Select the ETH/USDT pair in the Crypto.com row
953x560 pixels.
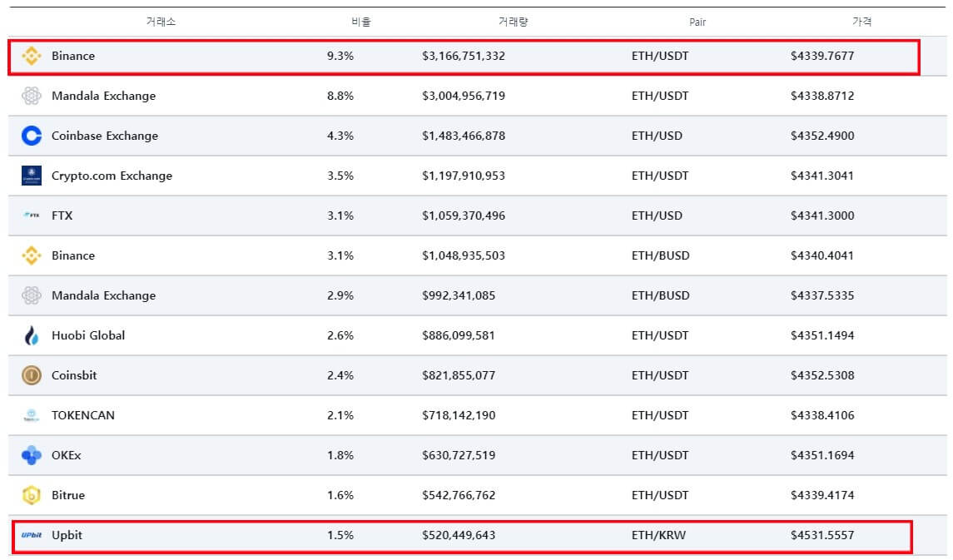(660, 176)
